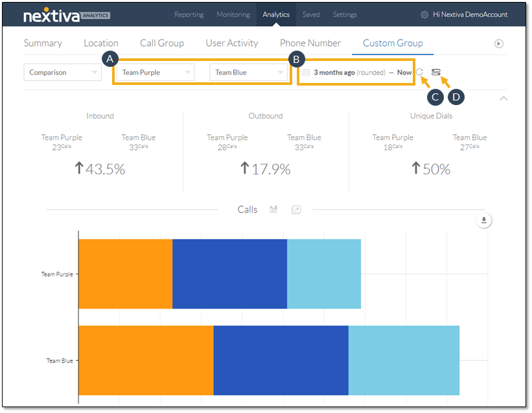Click Team Blue 33 Calls under Outbound

click(x=305, y=142)
